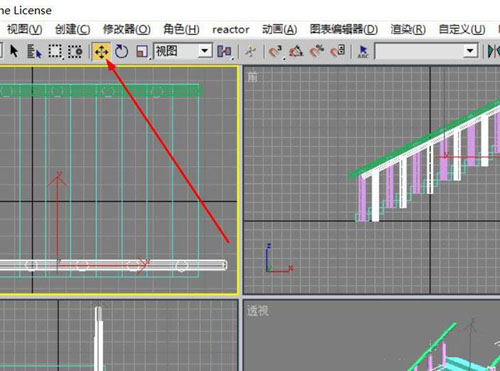Open the Select by Name tool
Screen dimensions: 500x371
coord(34,52)
